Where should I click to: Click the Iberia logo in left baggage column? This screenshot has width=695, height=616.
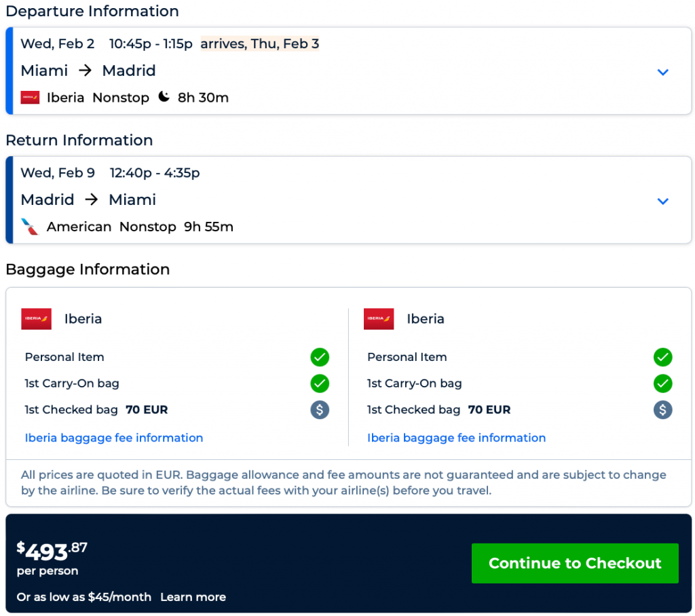36,319
